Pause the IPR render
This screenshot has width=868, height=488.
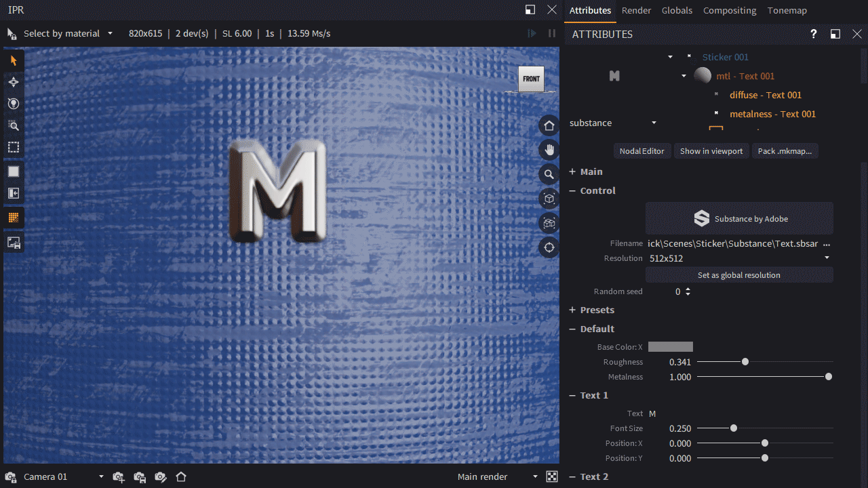click(552, 33)
